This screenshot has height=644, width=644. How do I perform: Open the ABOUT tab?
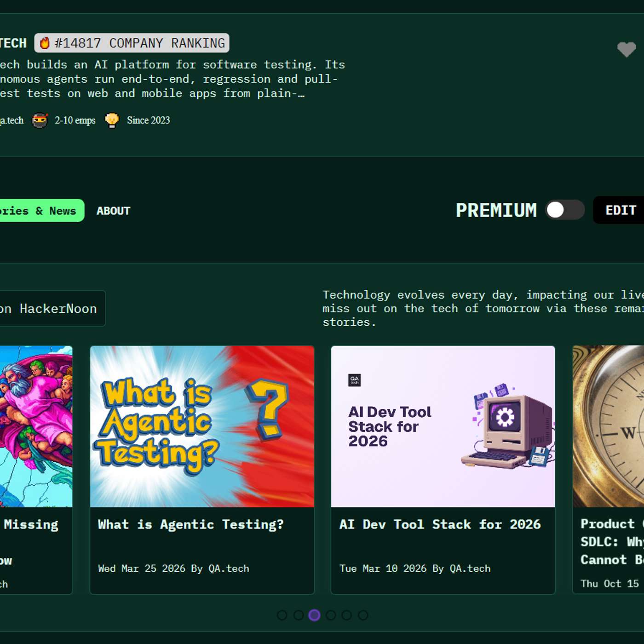113,211
